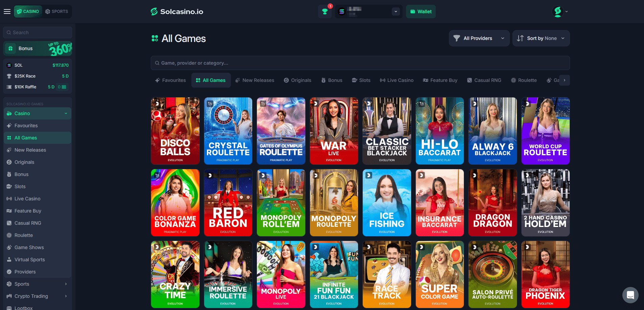
Task: Click the Originals icon in sidebar
Action: click(9, 162)
